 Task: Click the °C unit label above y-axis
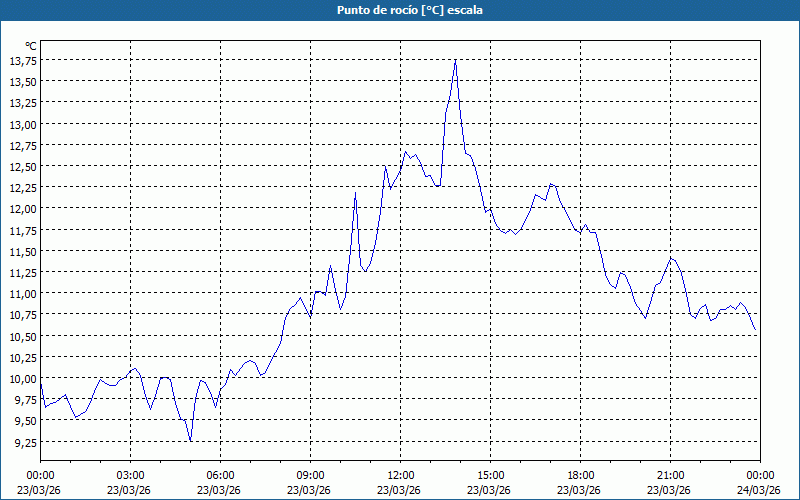(x=30, y=46)
